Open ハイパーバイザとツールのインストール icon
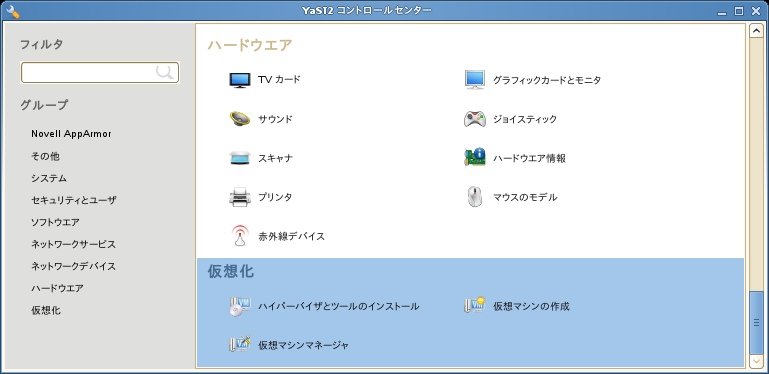This screenshot has height=374, width=769. click(239, 306)
